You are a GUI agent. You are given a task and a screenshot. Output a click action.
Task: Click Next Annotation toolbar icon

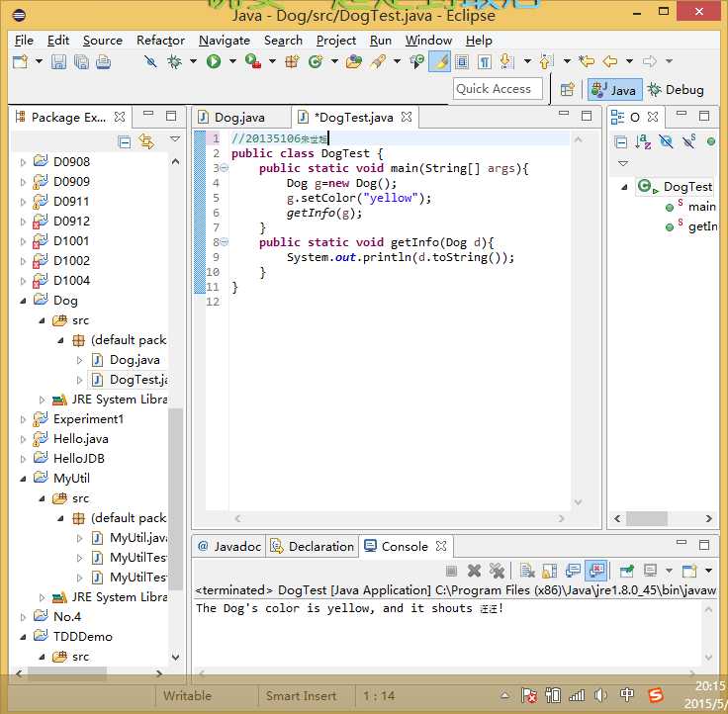pyautogui.click(x=507, y=61)
